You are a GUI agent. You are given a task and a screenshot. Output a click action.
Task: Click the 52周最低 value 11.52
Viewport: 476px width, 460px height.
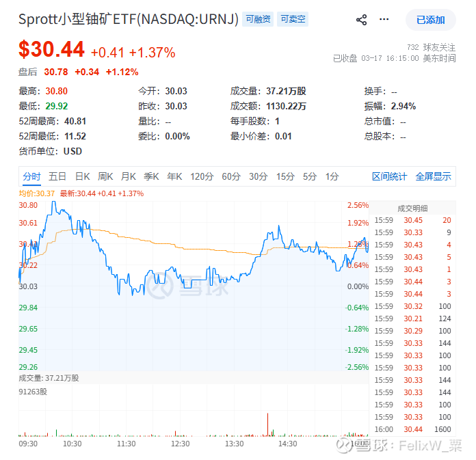coord(75,136)
